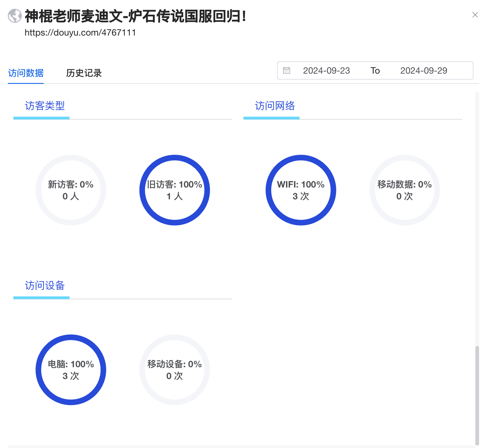Select the 访问设备 section heading
The height and width of the screenshot is (448, 485).
click(45, 285)
